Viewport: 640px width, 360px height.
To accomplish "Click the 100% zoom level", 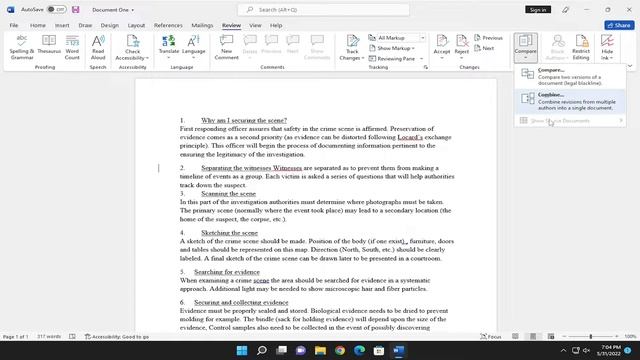I will 630,337.
